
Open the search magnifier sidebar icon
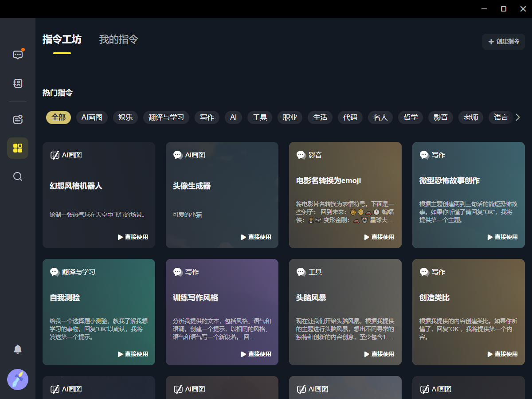pyautogui.click(x=18, y=176)
